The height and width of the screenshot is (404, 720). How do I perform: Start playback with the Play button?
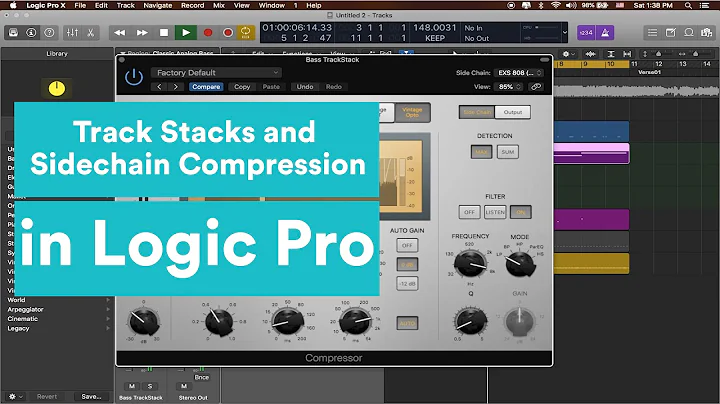pyautogui.click(x=186, y=33)
